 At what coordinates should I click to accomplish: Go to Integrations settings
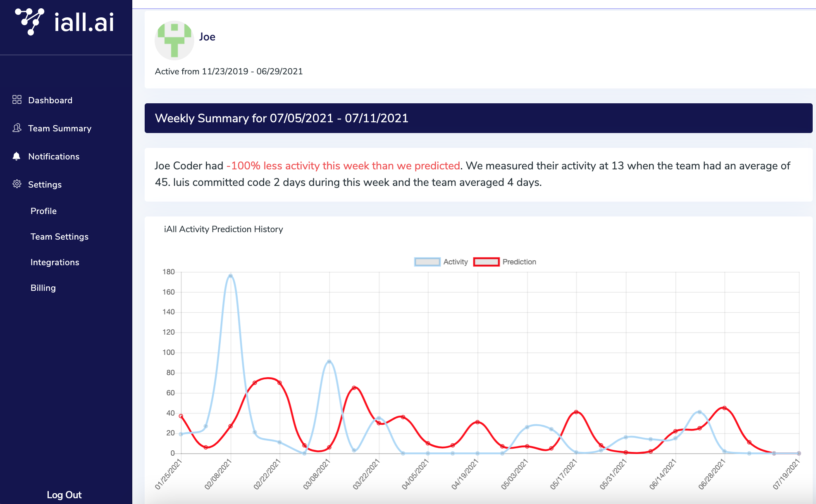point(55,262)
